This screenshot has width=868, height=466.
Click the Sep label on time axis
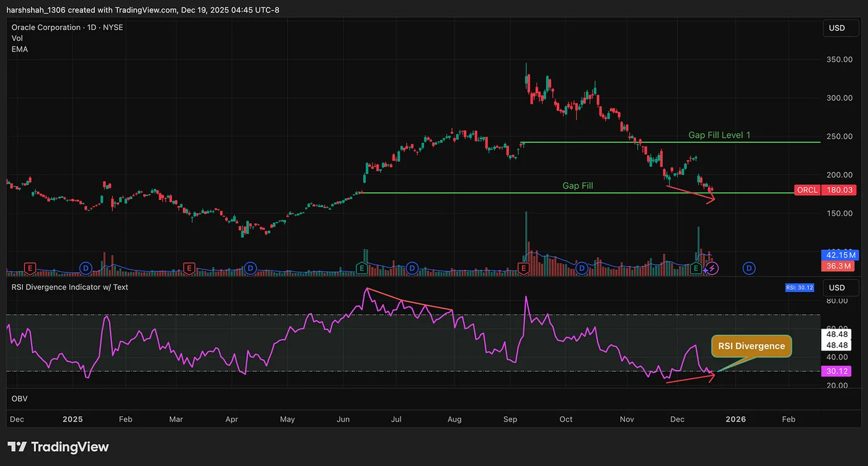pos(510,419)
